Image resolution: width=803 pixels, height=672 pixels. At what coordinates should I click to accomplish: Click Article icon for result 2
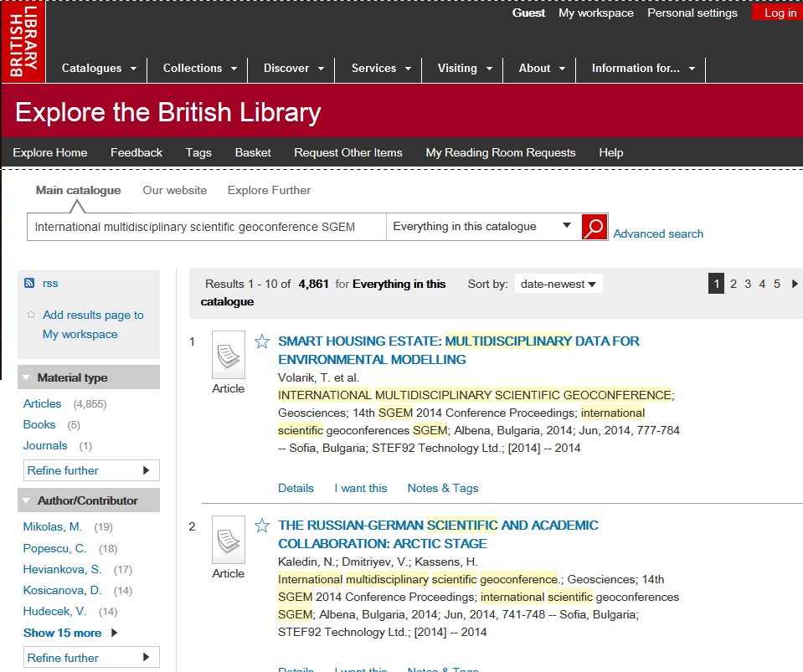click(229, 540)
